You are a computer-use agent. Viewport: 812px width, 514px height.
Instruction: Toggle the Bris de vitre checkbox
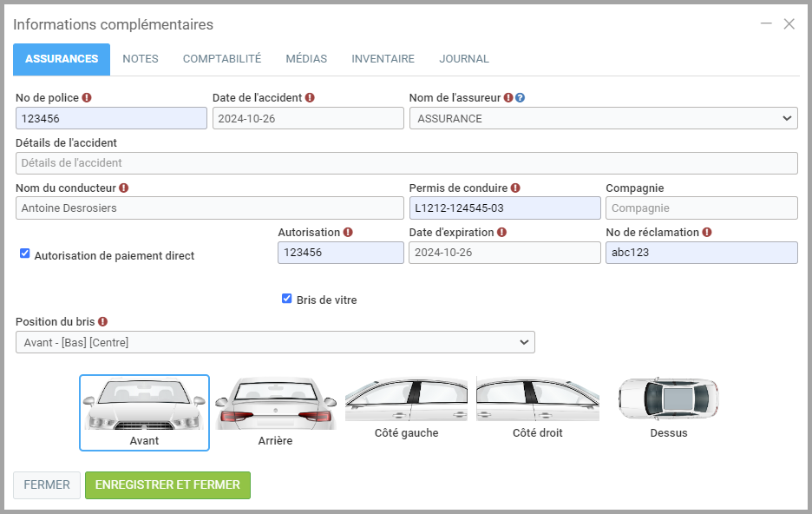click(287, 299)
